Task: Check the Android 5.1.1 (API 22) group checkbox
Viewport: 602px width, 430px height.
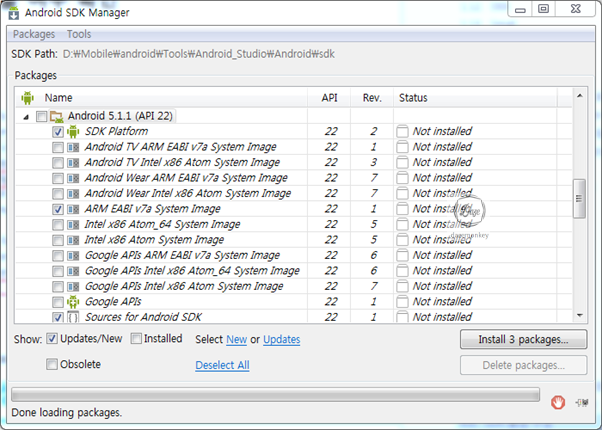Action: (x=41, y=116)
